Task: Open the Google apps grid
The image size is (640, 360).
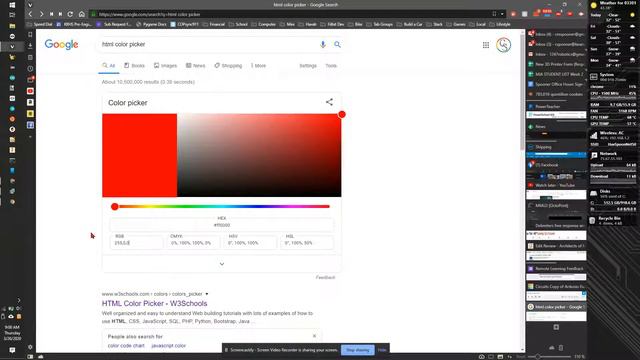Action: (x=486, y=45)
